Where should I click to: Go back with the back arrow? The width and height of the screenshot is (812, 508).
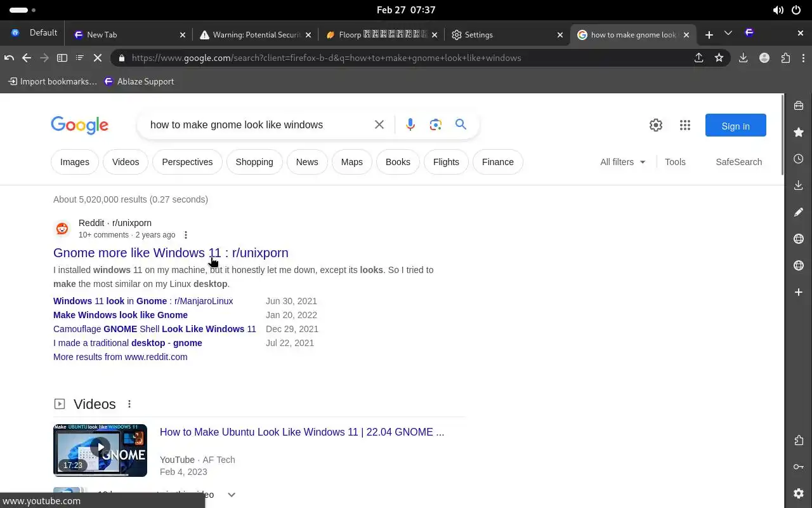pyautogui.click(x=27, y=58)
